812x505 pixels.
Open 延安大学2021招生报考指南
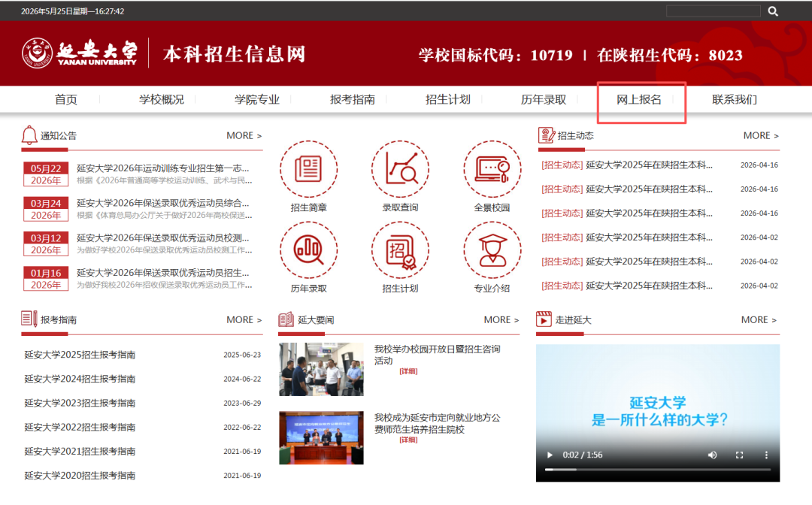pyautogui.click(x=80, y=452)
